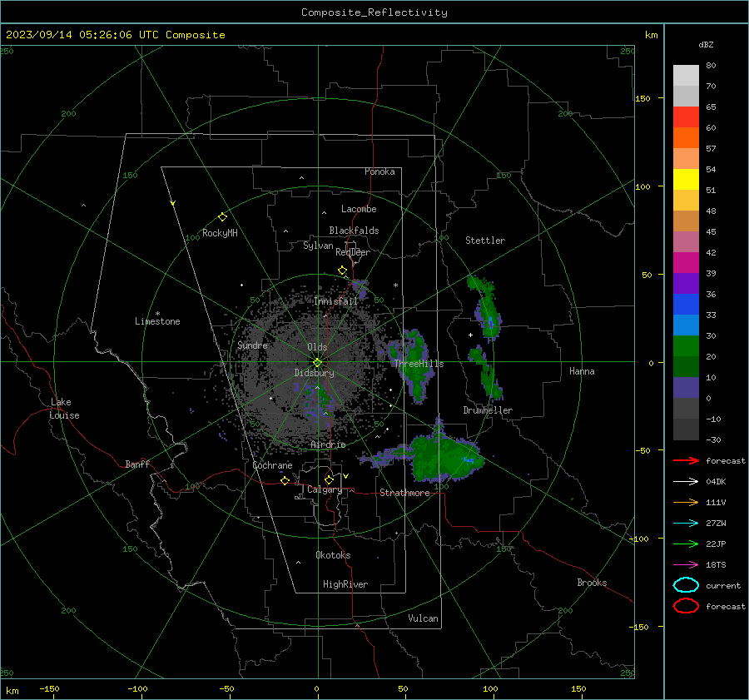Click the Calgary city label
The width and height of the screenshot is (749, 700).
pos(325,489)
